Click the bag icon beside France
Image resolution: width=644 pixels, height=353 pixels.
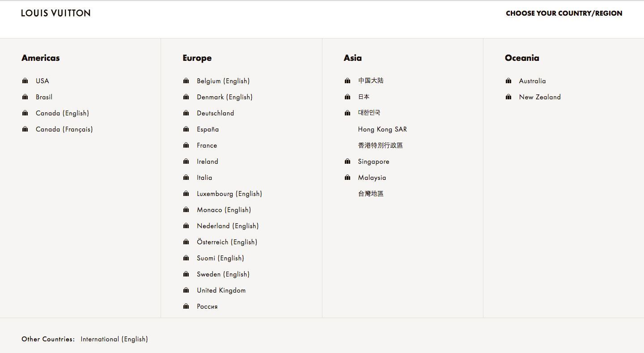[x=186, y=145]
